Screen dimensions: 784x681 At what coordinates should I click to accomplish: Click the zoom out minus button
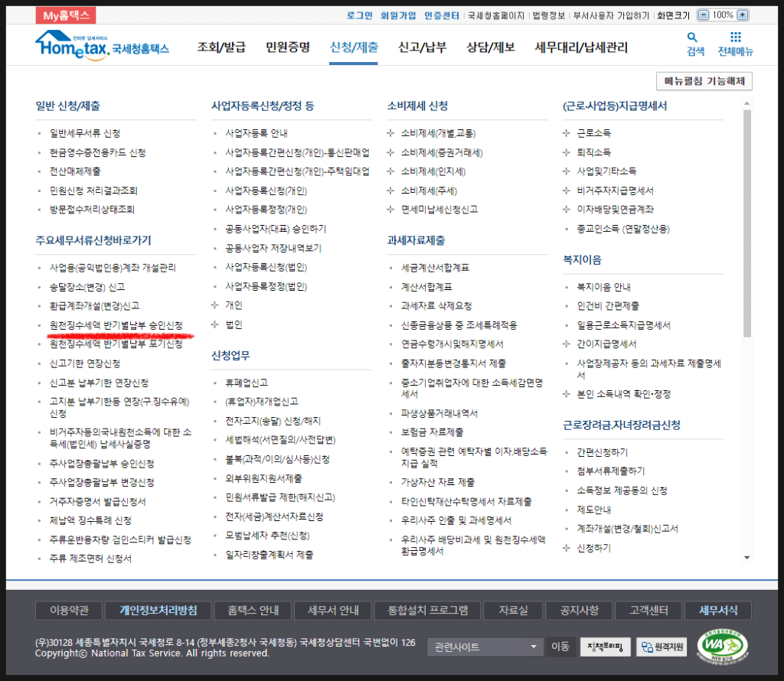tap(701, 15)
